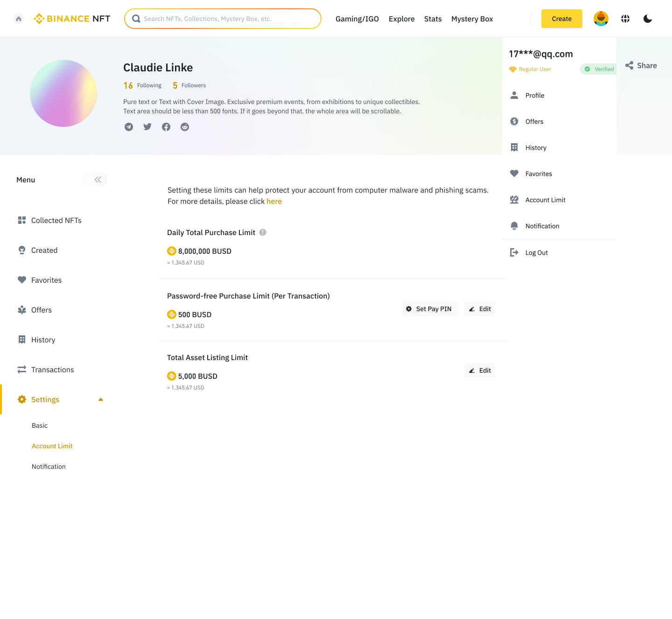Open the user avatar menu in the header

click(x=601, y=19)
